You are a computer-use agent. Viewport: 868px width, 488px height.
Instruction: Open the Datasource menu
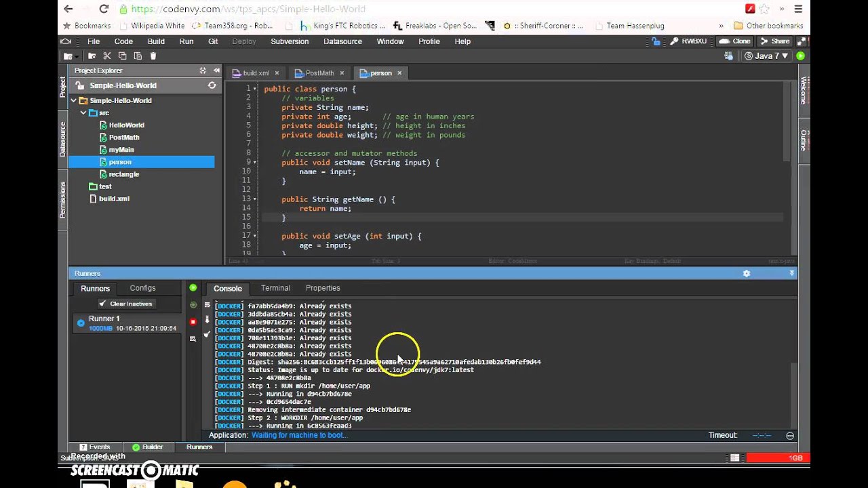342,41
